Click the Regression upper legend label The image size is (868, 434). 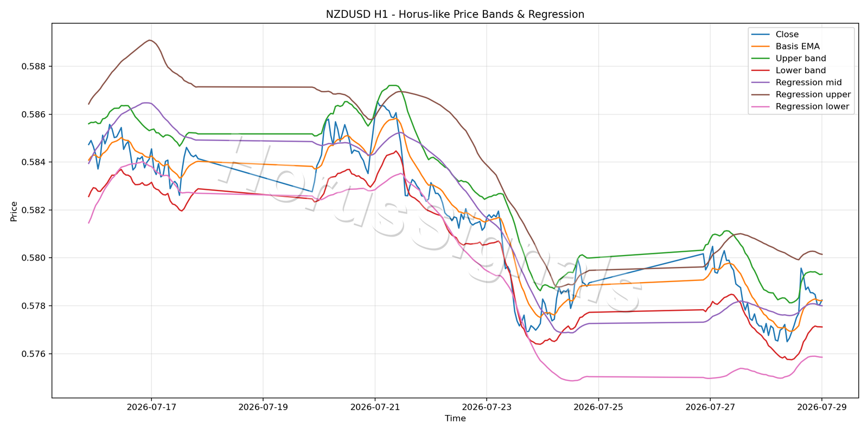pos(813,94)
